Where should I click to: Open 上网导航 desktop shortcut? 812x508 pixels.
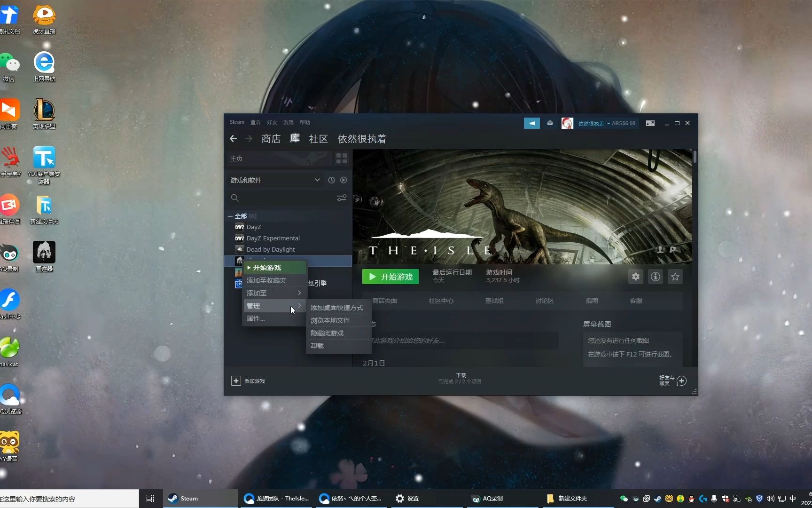44,66
